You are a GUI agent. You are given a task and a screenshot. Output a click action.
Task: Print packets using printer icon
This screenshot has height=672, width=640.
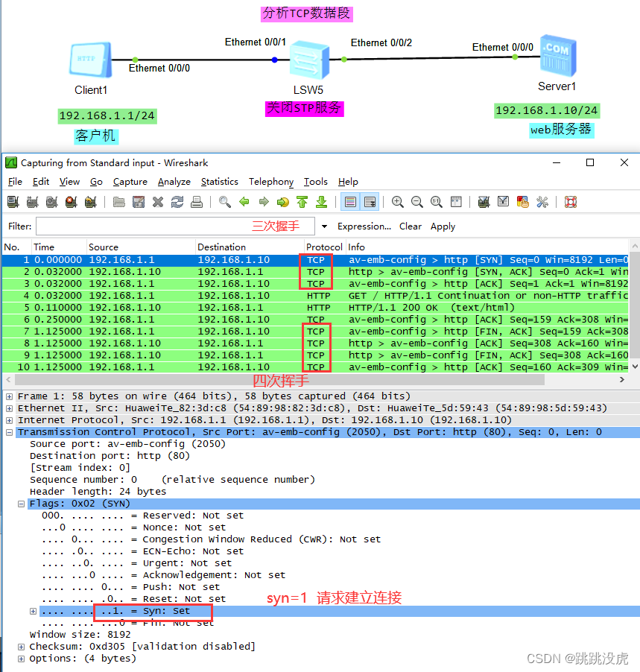pos(197,202)
